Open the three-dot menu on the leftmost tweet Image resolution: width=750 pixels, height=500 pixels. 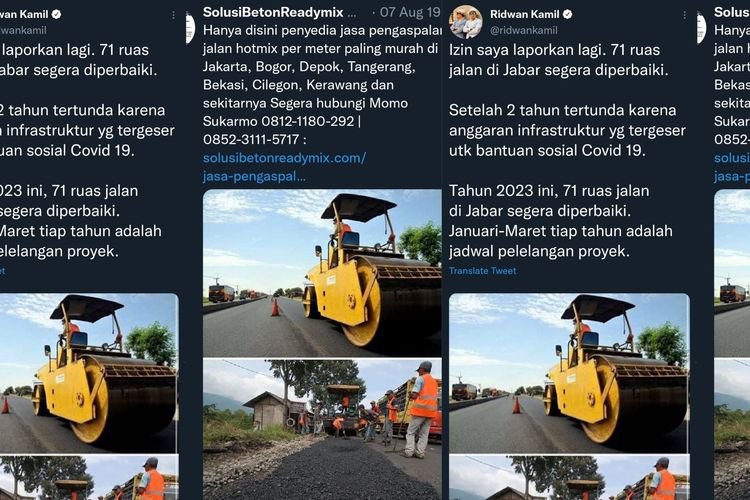click(173, 16)
